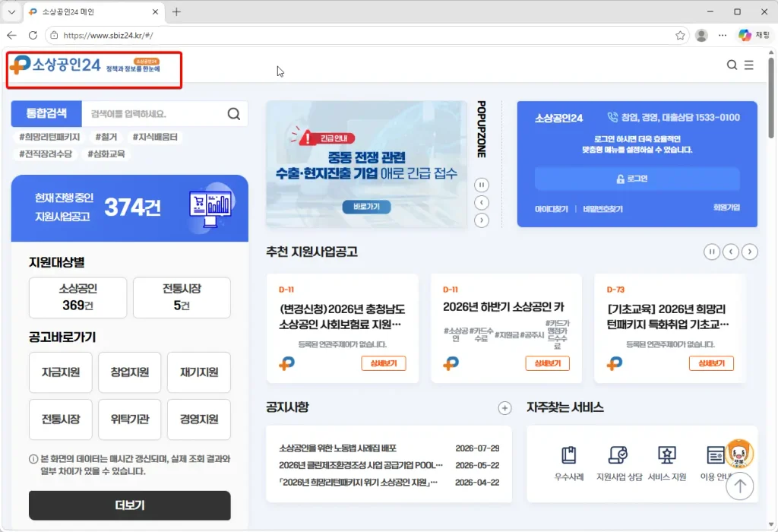Click 상세보기 on 충청남도 사회보험료 card
The image size is (778, 532).
384,363
